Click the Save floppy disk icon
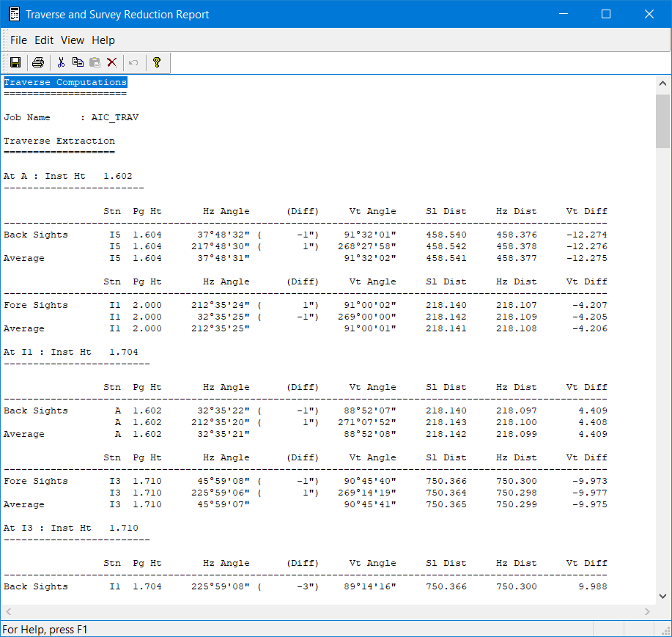The image size is (672, 637). pyautogui.click(x=15, y=62)
